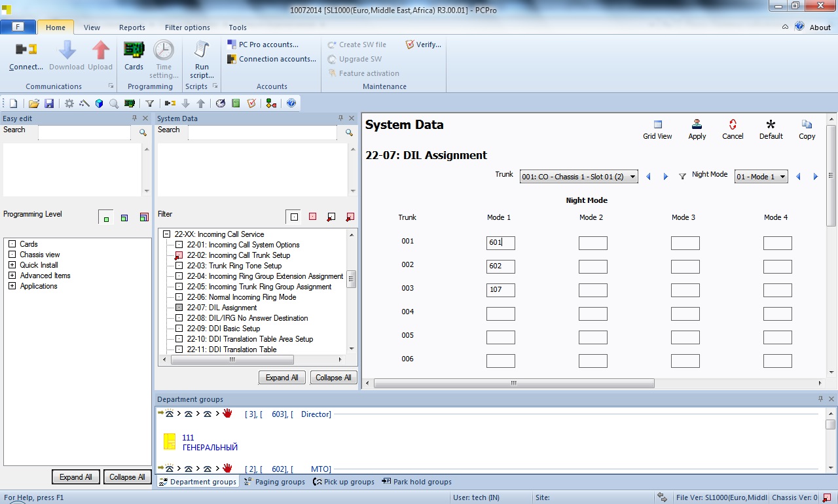Expand the Advanced Items tree node
The width and height of the screenshot is (838, 504).
pos(12,276)
